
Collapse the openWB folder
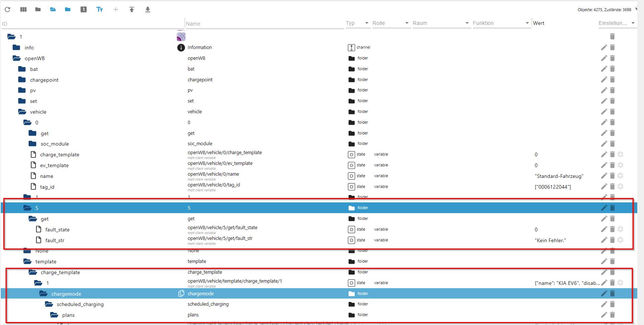(x=16, y=58)
